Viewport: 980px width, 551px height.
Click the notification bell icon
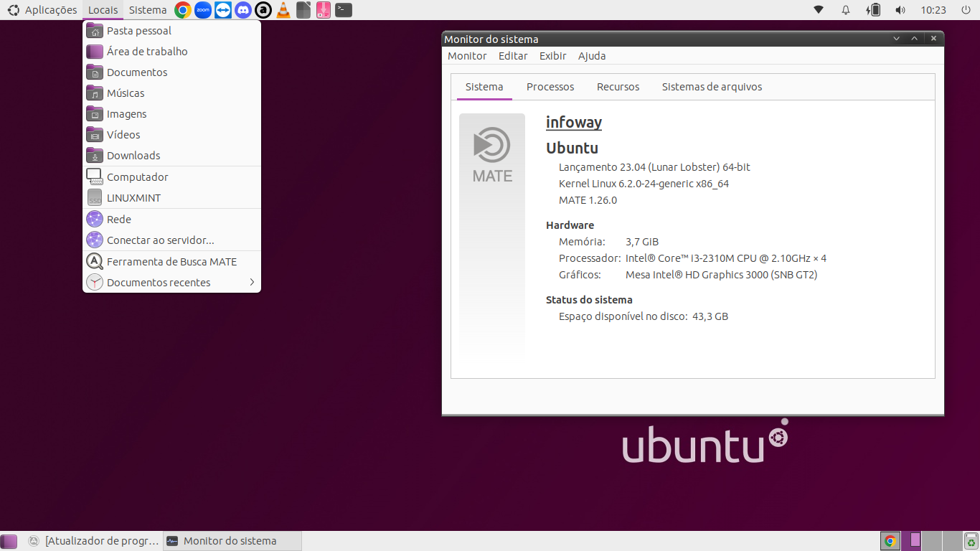pyautogui.click(x=846, y=10)
